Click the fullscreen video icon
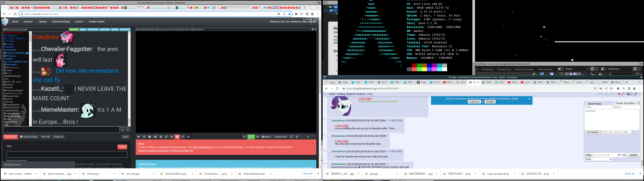Image resolution: width=644 pixels, height=181 pixels. point(291,137)
